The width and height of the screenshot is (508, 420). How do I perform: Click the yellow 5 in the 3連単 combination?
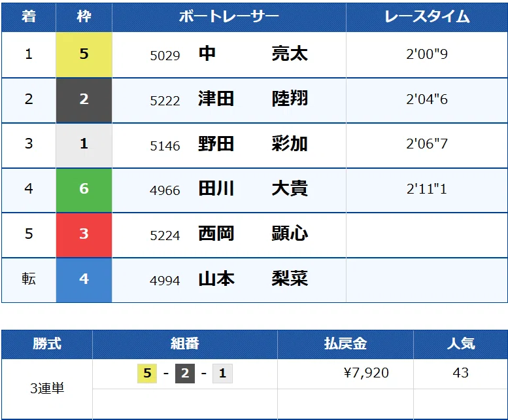pos(147,374)
